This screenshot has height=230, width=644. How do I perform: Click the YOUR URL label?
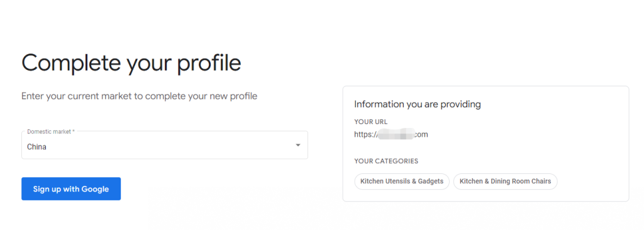371,122
